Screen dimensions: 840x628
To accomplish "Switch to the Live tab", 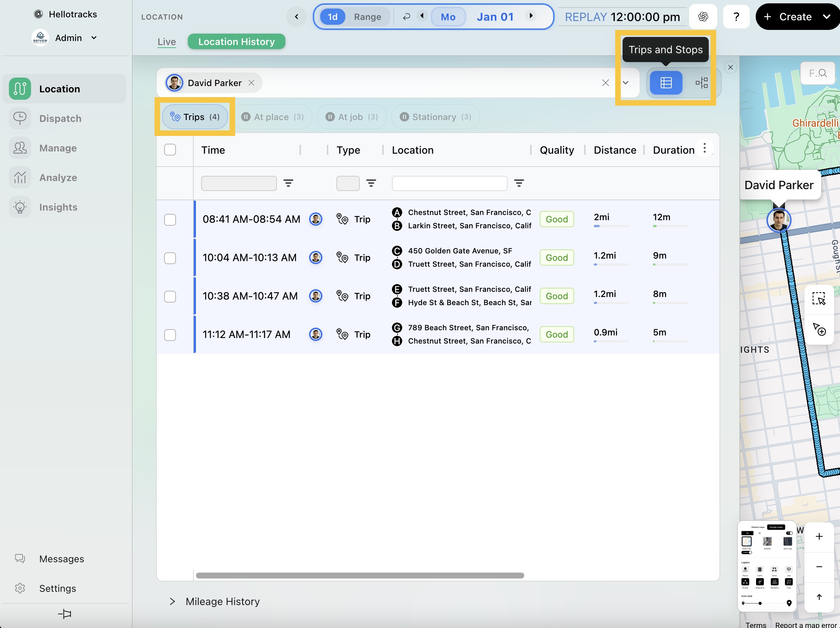I will tap(166, 42).
